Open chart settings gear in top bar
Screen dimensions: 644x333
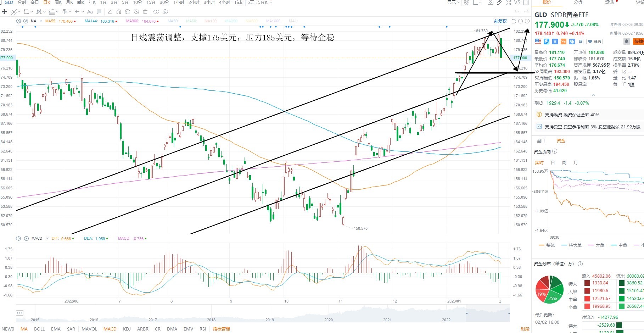pos(467,2)
